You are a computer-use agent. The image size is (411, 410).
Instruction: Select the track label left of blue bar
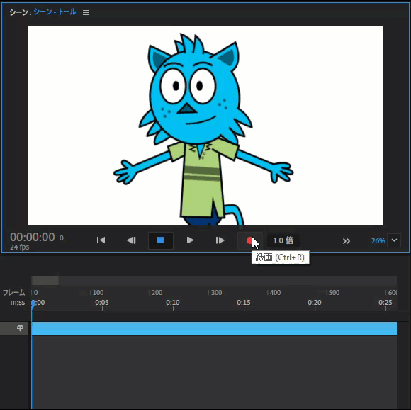(x=14, y=328)
